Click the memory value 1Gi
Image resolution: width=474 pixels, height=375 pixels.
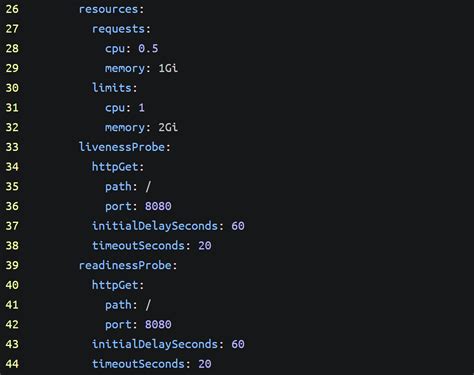(168, 68)
